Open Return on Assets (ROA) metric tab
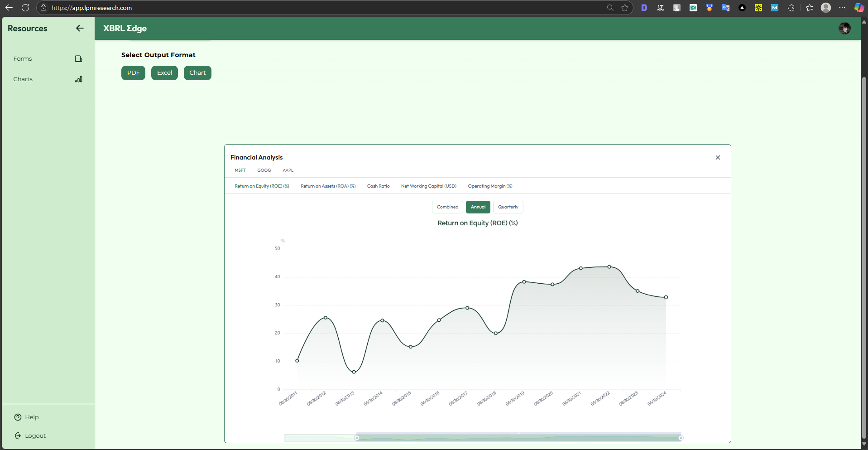The height and width of the screenshot is (450, 868). (x=328, y=186)
